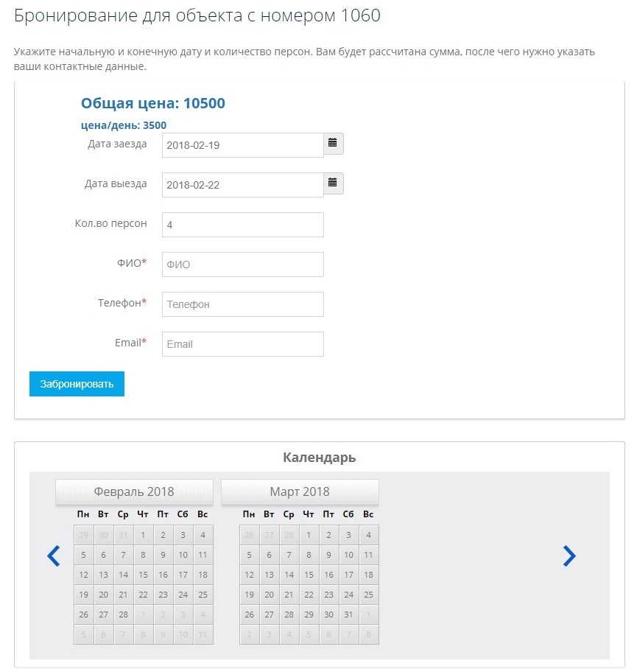The image size is (637, 672).
Task: Pick February 22 in the calendar
Action: point(144,595)
